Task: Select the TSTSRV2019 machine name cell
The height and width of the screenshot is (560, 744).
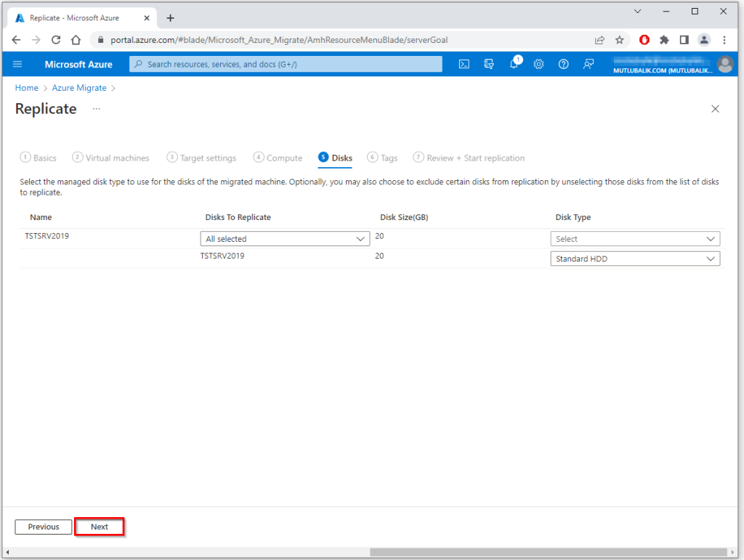Action: click(47, 235)
